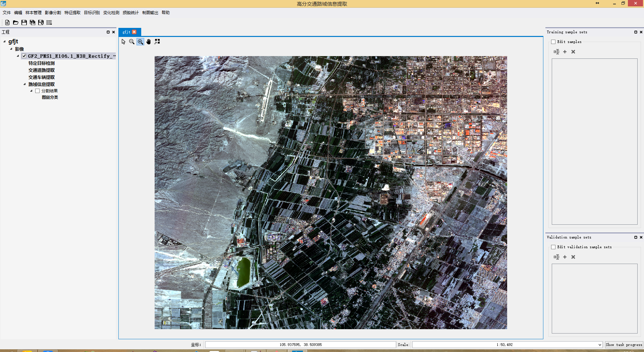Viewport: 644px width, 352px height.
Task: Open the 特征提取 menu
Action: pyautogui.click(x=72, y=13)
